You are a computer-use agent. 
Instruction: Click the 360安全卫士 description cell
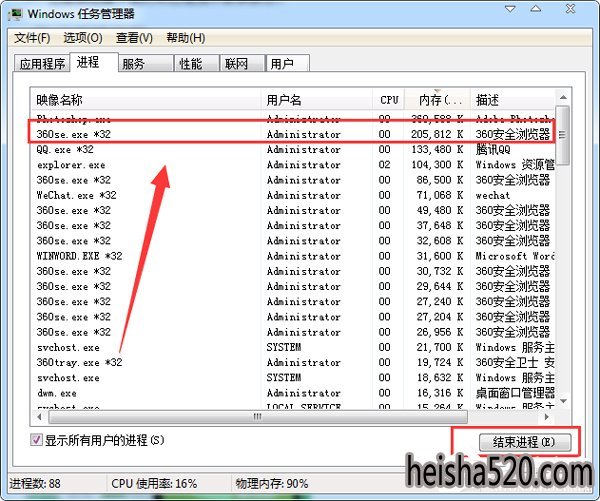(x=515, y=362)
